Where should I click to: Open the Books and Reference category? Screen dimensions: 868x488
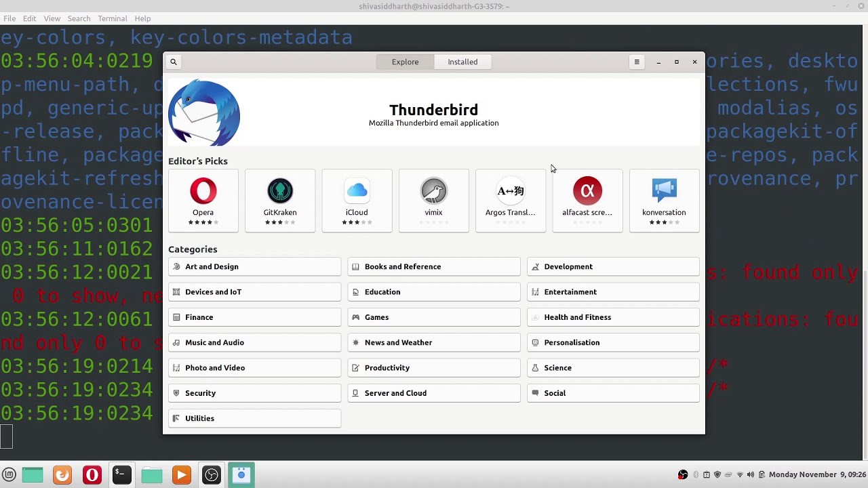[x=434, y=266]
